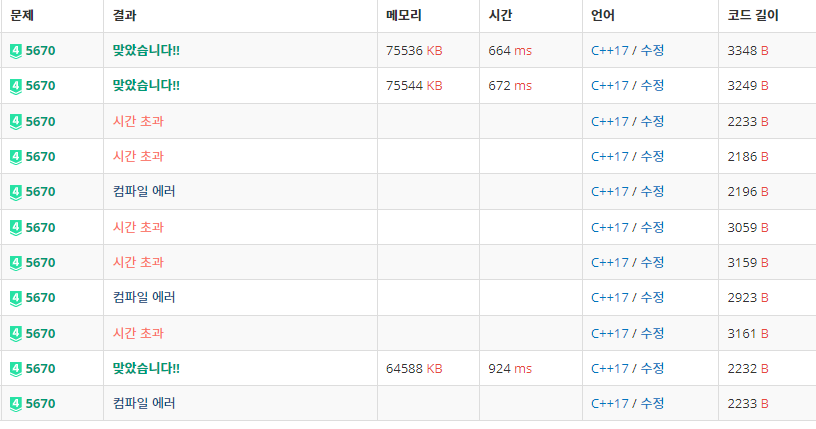The width and height of the screenshot is (816, 429).
Task: Click the 3348 B code length value
Action: pyautogui.click(x=748, y=51)
